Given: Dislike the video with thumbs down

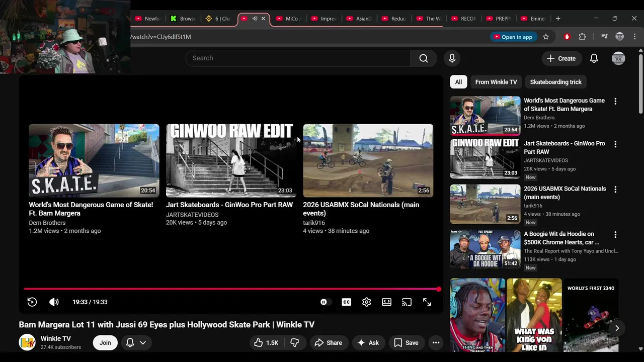Looking at the screenshot, I should click(295, 342).
